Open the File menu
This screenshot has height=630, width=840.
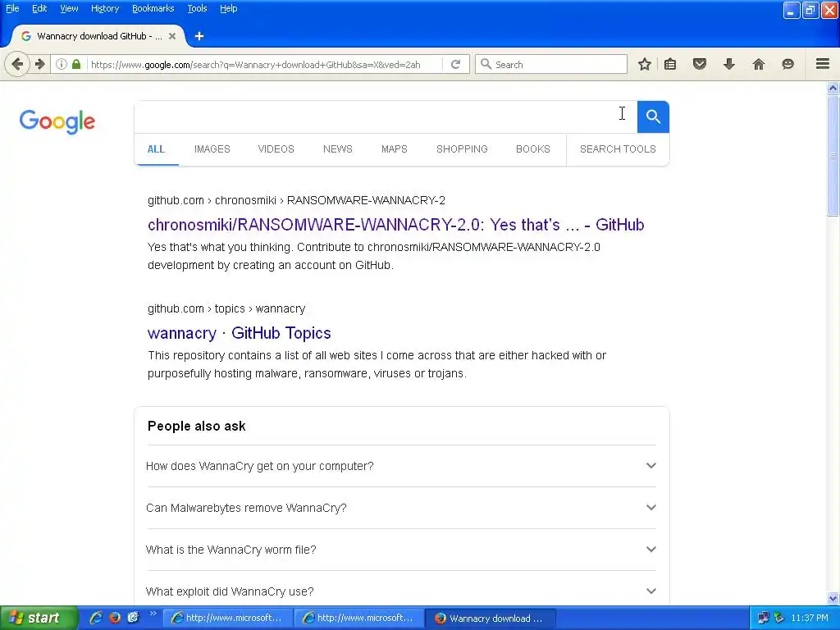click(12, 8)
